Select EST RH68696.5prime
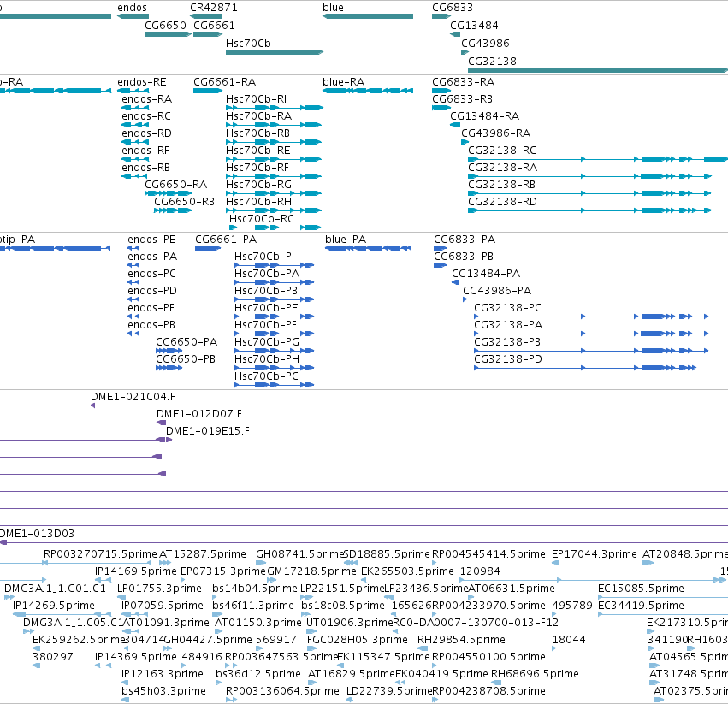Image resolution: width=728 pixels, height=704 pixels. click(535, 674)
